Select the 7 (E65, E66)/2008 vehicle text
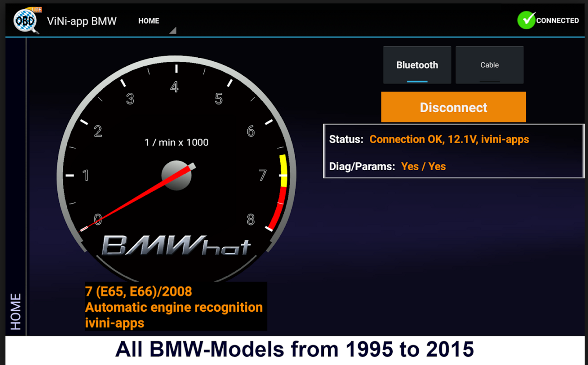588x365 pixels. pos(139,291)
